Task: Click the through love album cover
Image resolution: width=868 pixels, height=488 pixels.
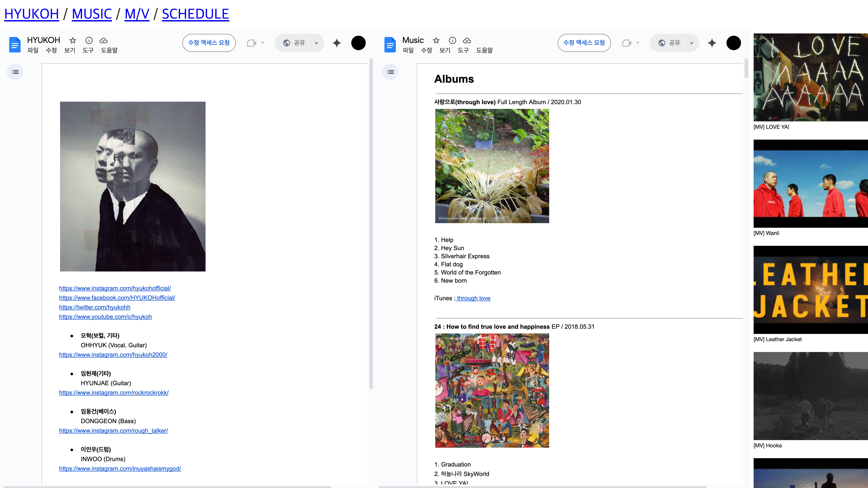Action: pyautogui.click(x=492, y=166)
